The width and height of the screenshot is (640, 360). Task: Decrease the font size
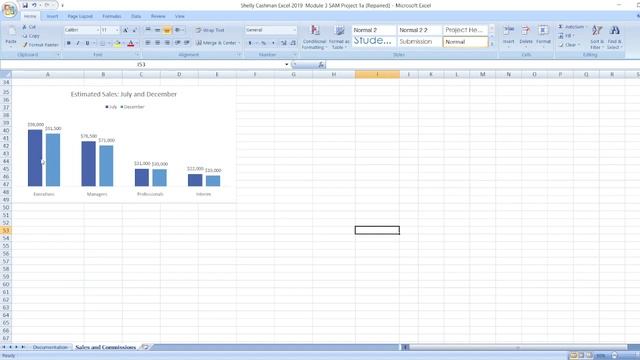134,30
